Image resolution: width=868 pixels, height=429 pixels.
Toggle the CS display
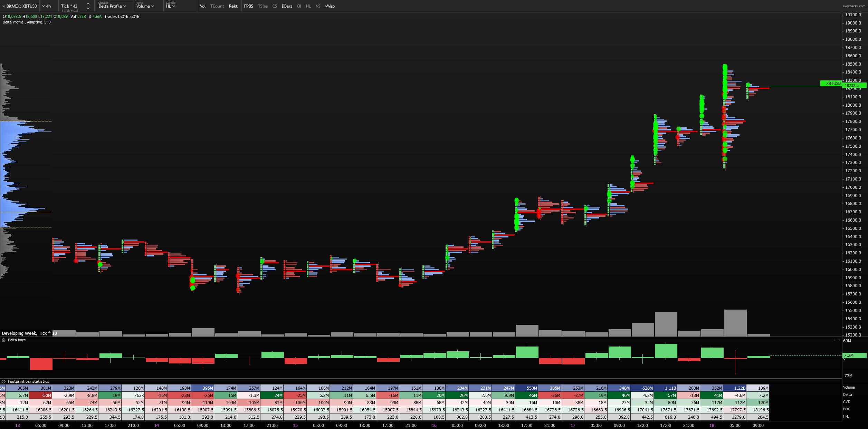(275, 6)
